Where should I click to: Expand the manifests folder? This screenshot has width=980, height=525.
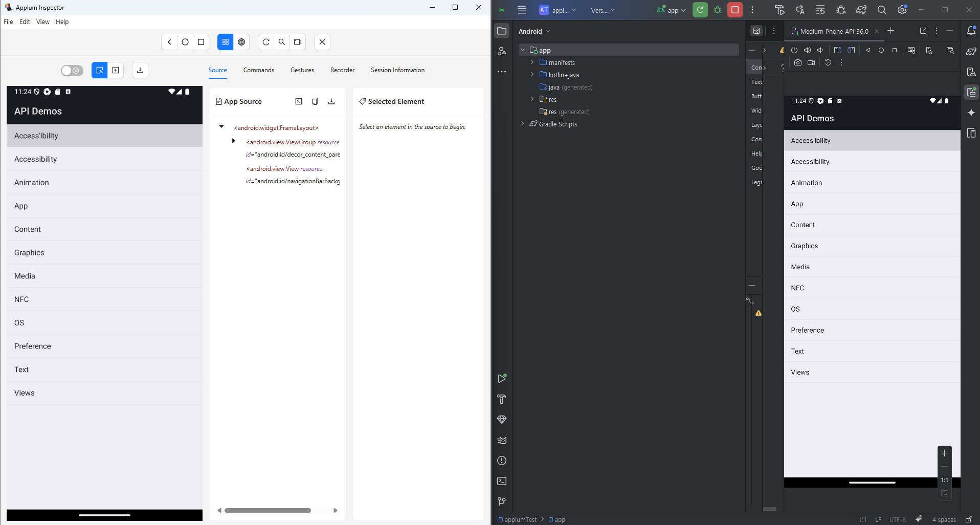(532, 62)
